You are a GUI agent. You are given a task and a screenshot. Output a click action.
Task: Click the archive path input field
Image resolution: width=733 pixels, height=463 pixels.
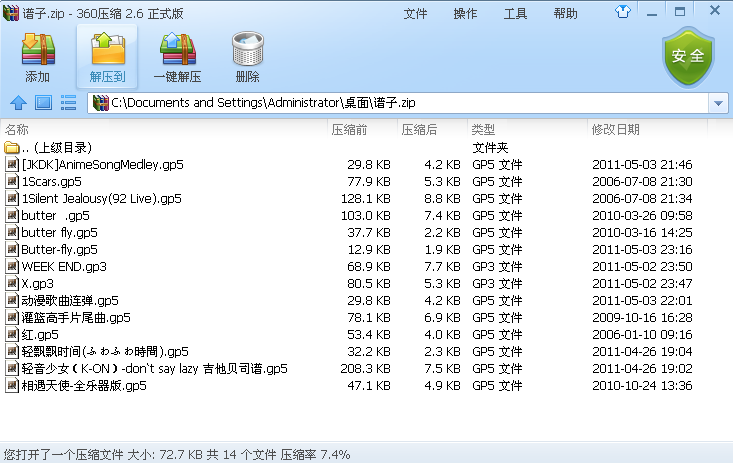(398, 103)
